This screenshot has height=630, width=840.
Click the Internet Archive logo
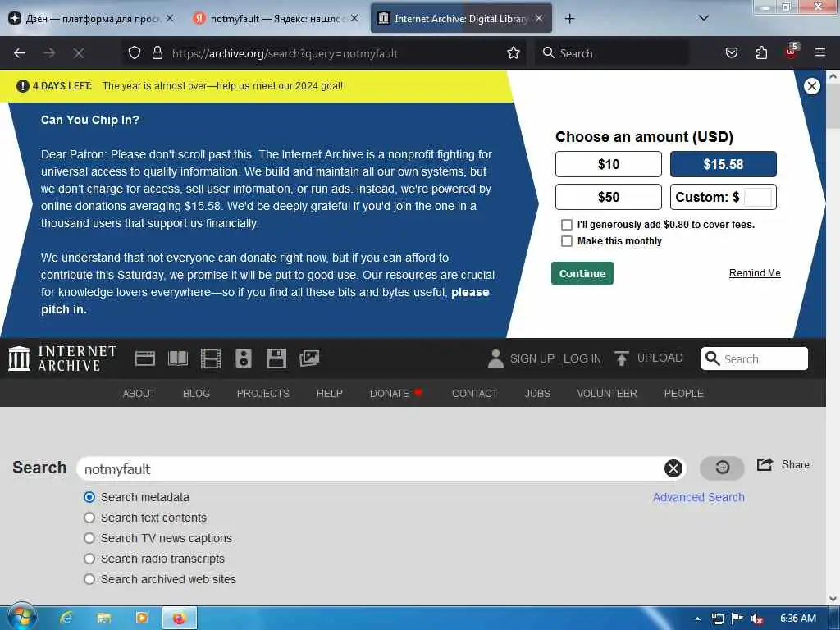62,358
